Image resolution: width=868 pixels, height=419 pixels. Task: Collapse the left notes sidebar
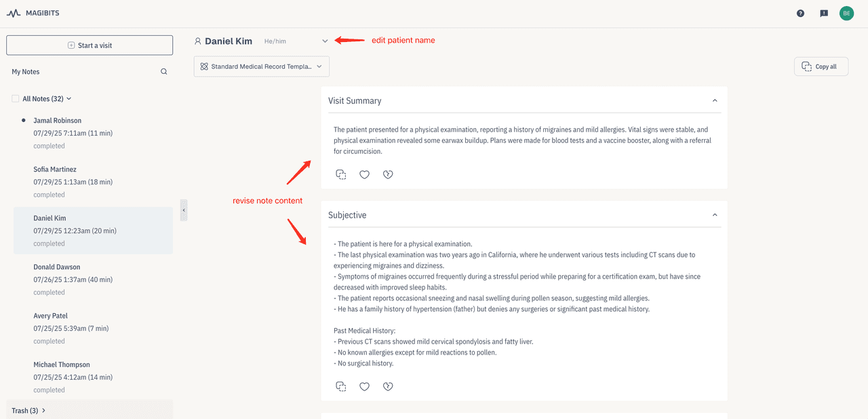click(x=184, y=210)
